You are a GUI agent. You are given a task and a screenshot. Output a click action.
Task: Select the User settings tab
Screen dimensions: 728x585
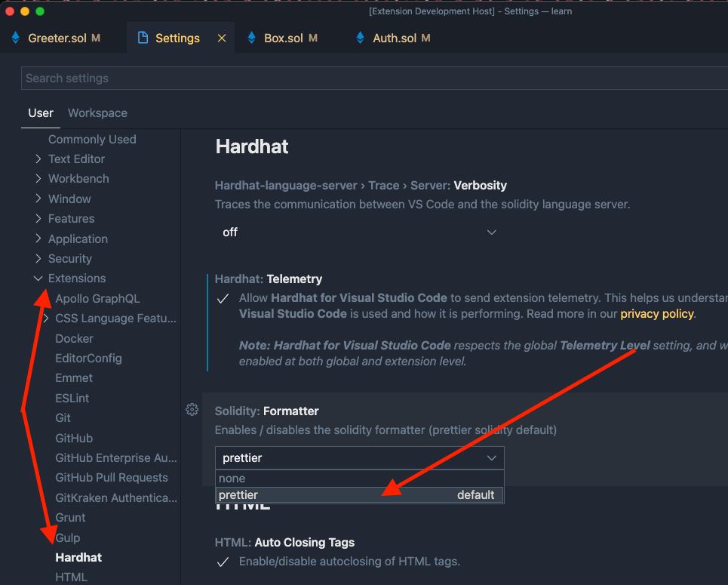[x=41, y=113]
